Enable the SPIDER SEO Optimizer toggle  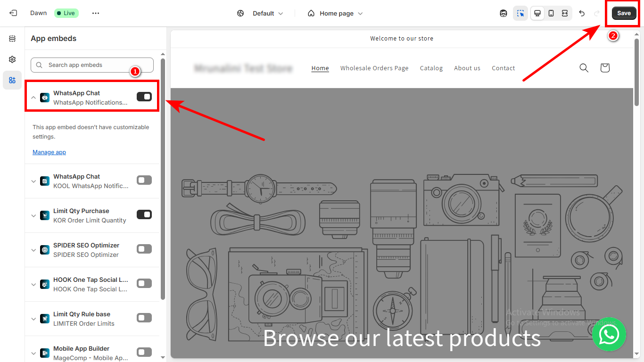[x=144, y=249]
